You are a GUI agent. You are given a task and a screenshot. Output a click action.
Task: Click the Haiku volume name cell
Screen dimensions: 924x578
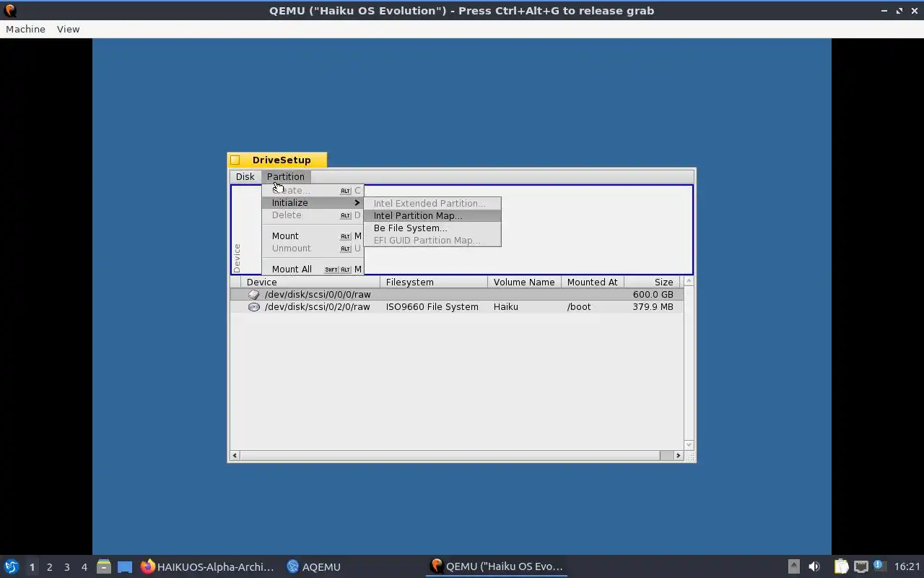506,307
